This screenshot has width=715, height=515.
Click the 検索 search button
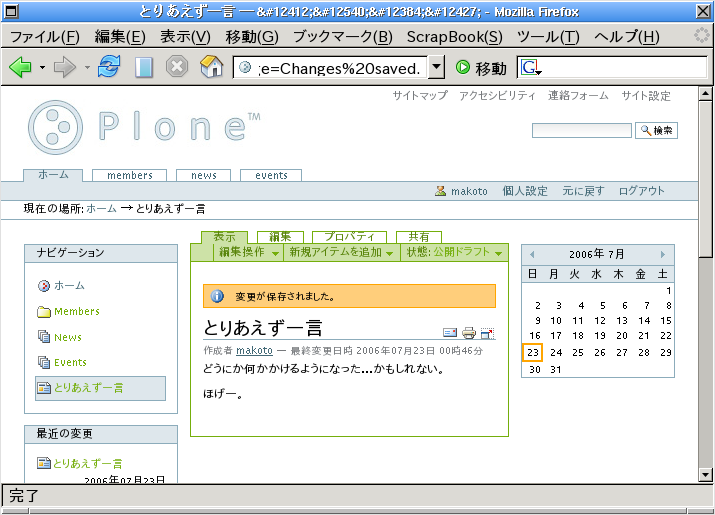[x=656, y=131]
